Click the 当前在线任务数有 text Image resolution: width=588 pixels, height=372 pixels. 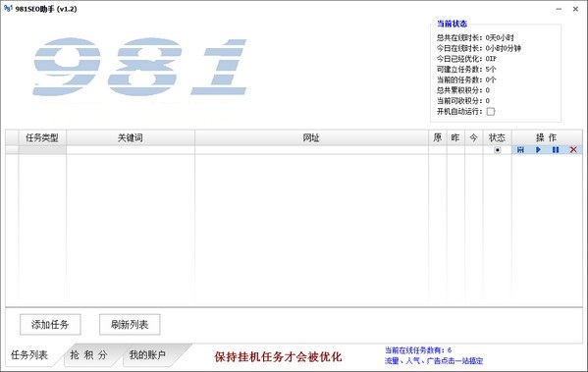(x=418, y=350)
